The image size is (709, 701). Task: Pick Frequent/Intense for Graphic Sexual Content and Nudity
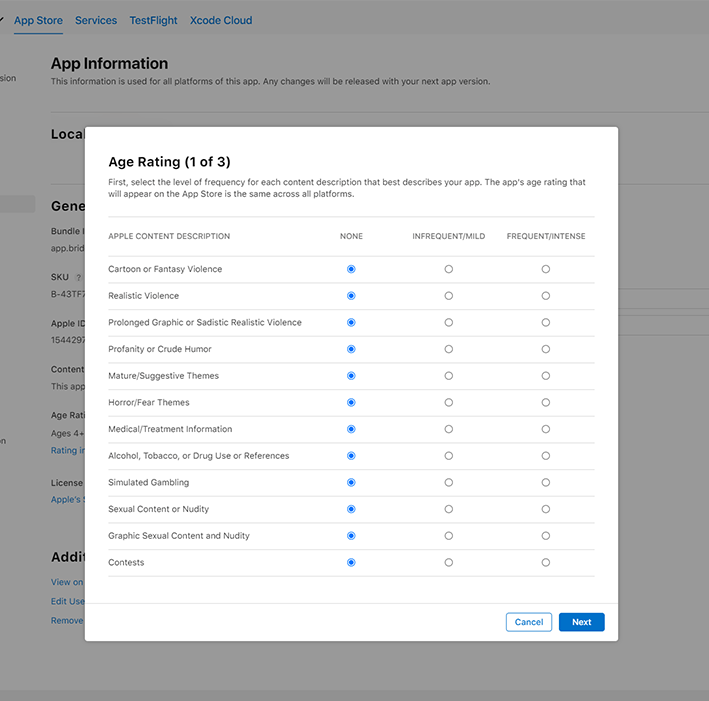click(546, 536)
